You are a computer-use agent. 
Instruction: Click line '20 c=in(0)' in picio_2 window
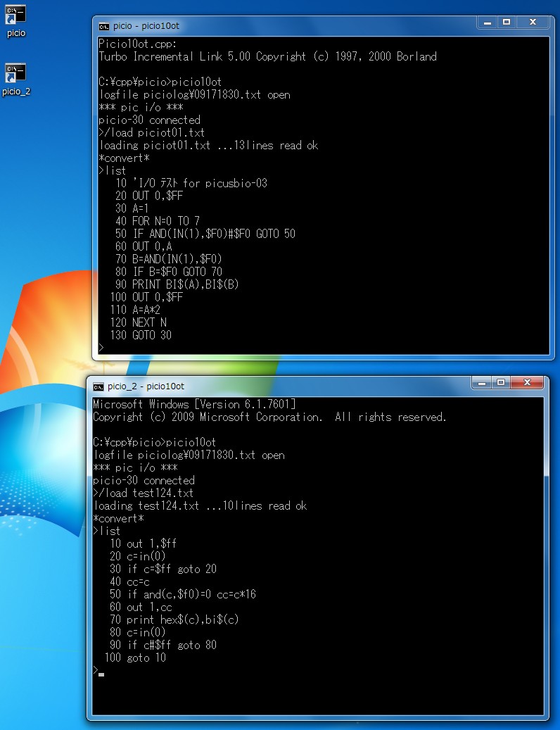[x=138, y=556]
